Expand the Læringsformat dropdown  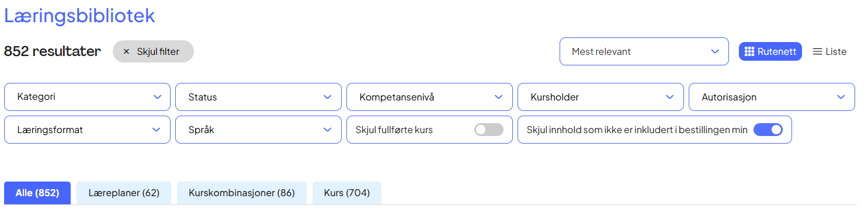[87, 130]
